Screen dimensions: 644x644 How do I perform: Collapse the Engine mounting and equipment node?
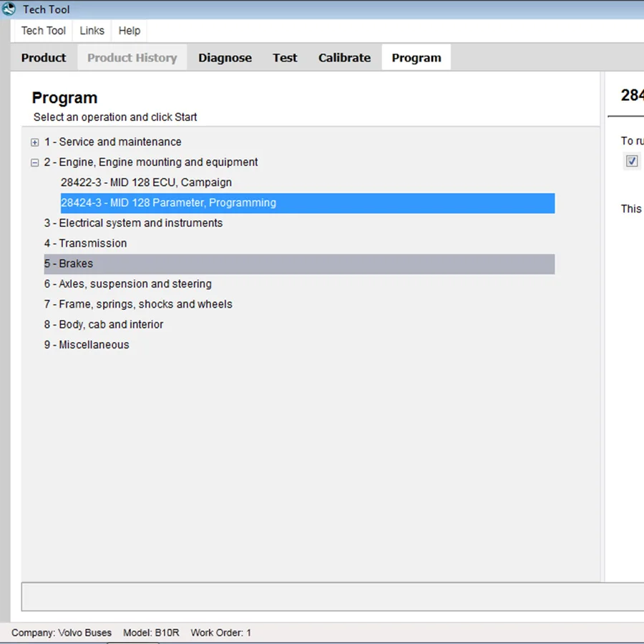[x=35, y=162]
